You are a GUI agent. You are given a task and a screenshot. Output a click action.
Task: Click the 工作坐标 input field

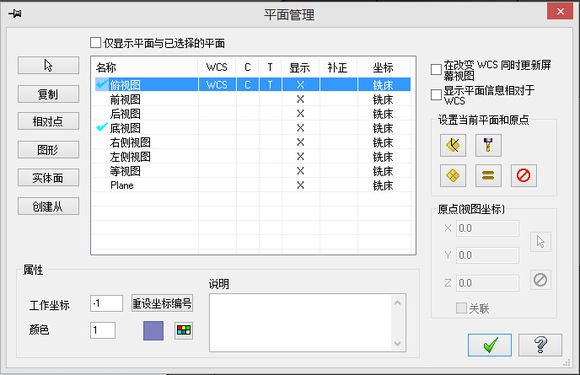pos(107,304)
